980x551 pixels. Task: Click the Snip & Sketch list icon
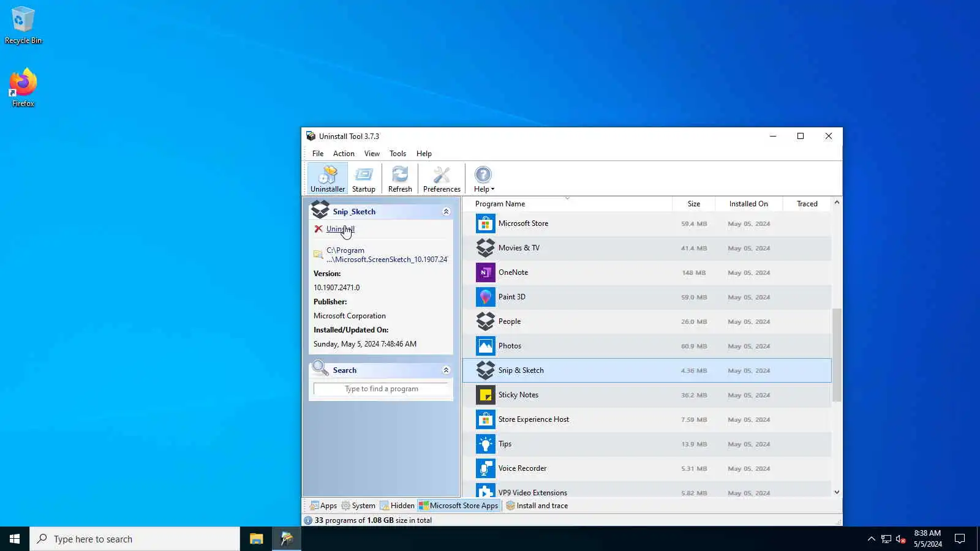(x=485, y=370)
